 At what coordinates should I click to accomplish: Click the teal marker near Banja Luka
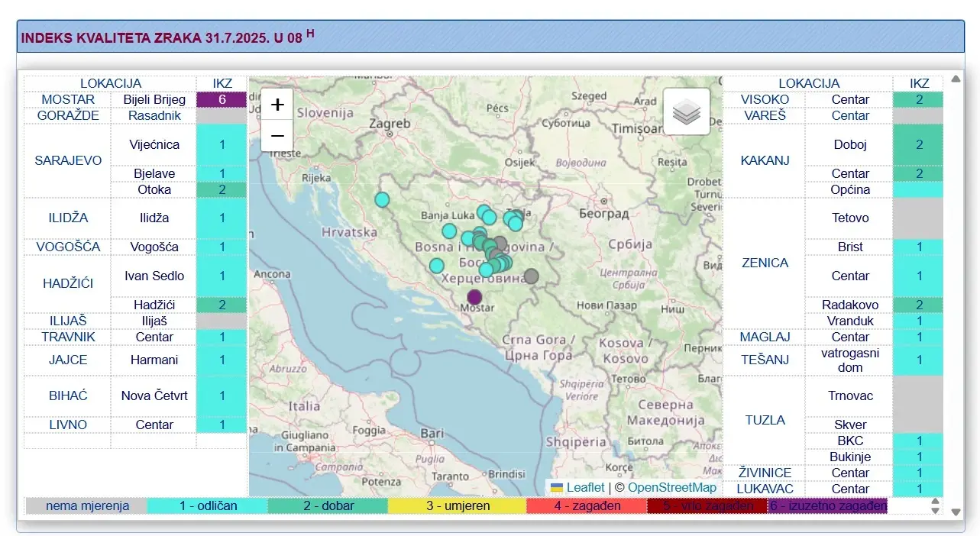449,231
